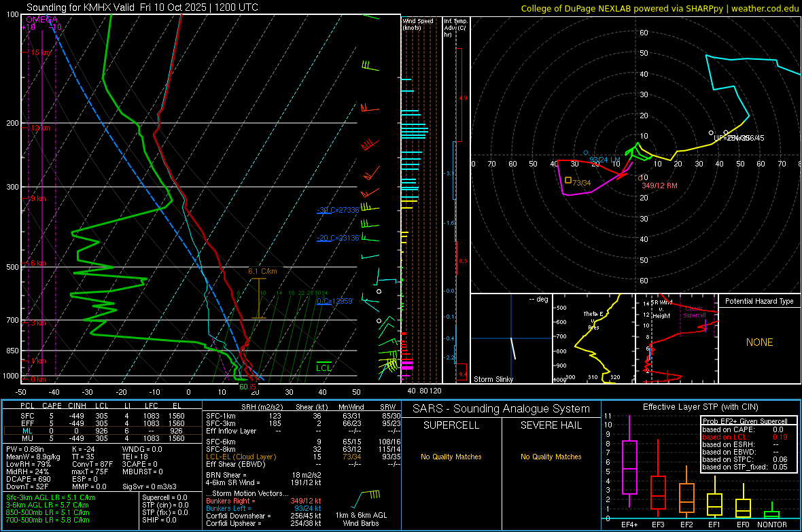Click the Effective Layer STP (with CIN) title
The width and height of the screenshot is (802, 532).
click(700, 407)
